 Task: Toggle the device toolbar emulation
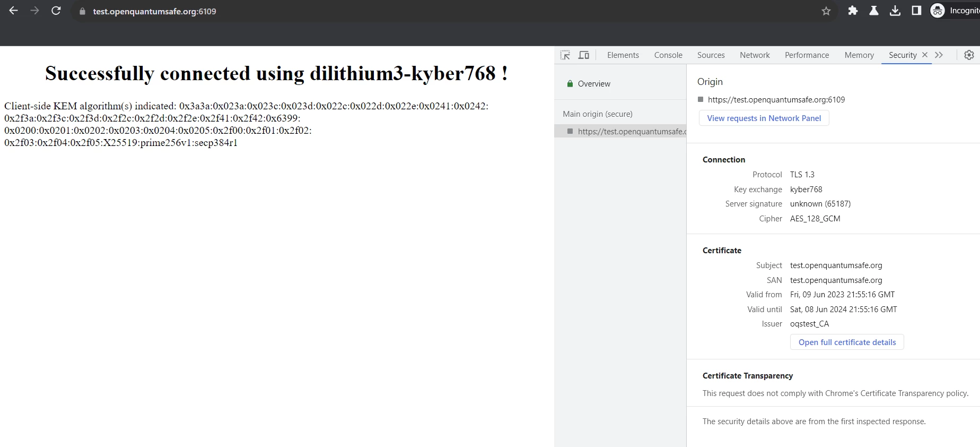(584, 55)
